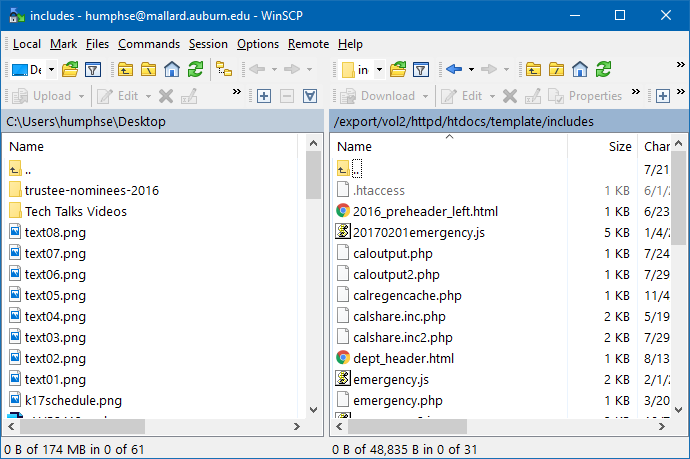690x459 pixels.
Task: Open the Commands menu
Action: [x=149, y=44]
